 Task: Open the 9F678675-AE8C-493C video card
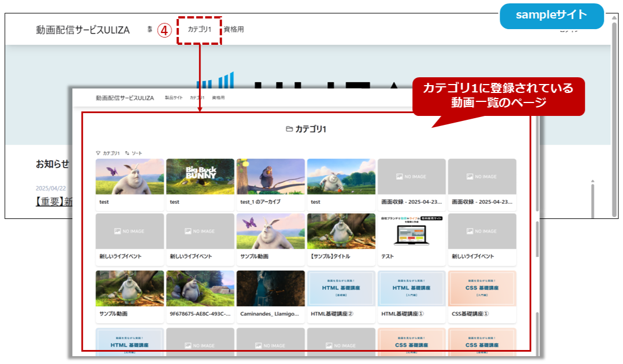(200, 288)
